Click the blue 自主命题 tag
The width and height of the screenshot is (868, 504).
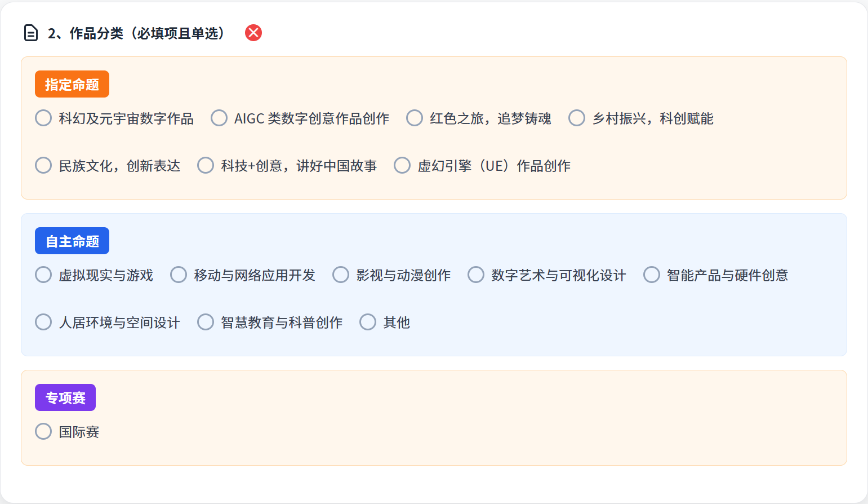coord(72,241)
